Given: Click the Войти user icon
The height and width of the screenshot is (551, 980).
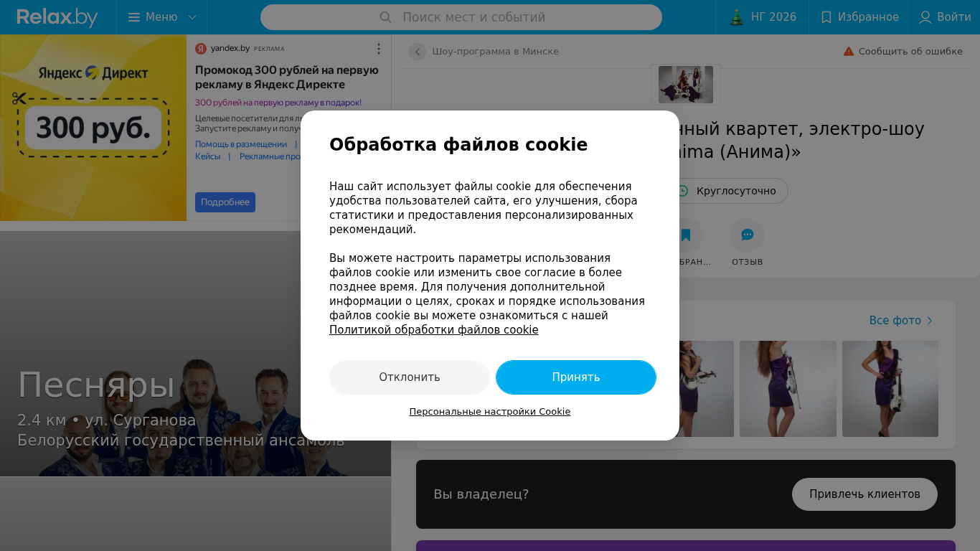Looking at the screenshot, I should (925, 17).
